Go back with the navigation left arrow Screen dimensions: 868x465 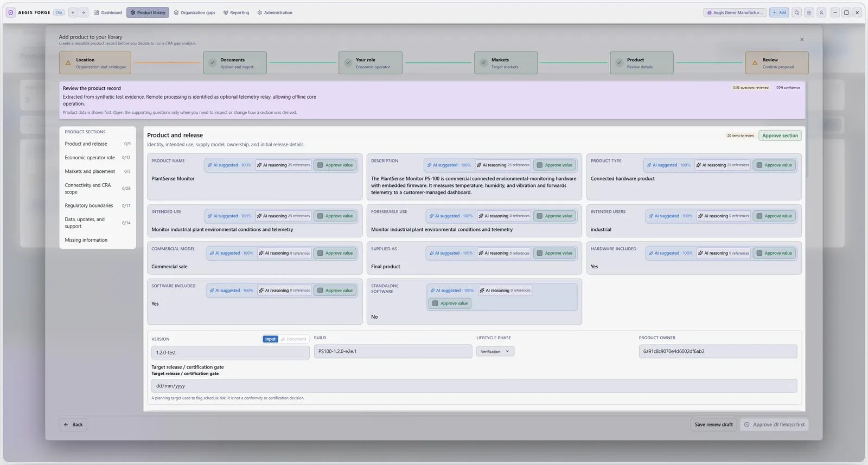coord(73,12)
